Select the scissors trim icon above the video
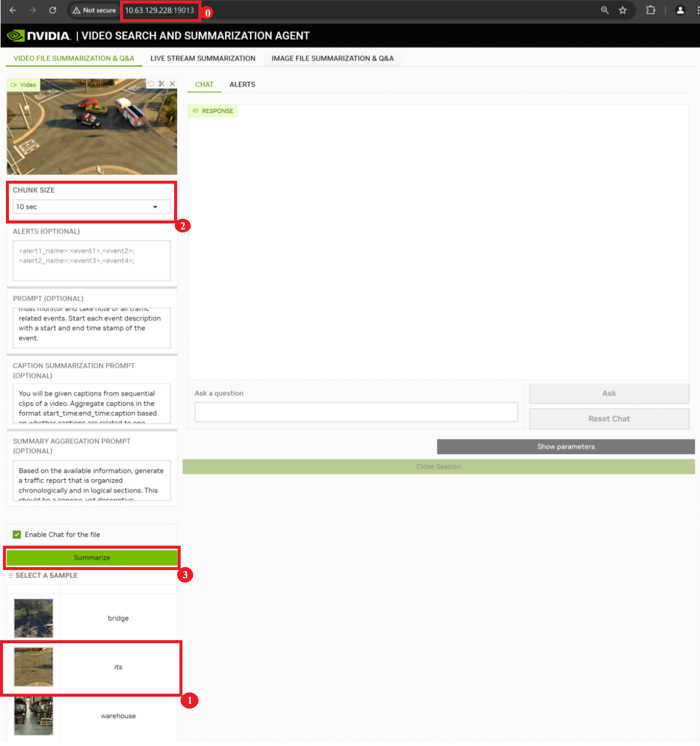700x746 pixels. coord(162,83)
